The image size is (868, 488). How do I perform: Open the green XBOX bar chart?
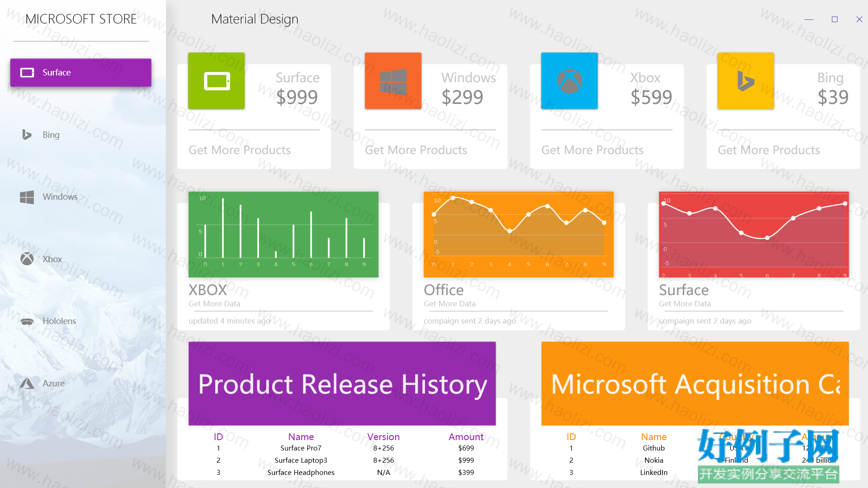point(283,235)
